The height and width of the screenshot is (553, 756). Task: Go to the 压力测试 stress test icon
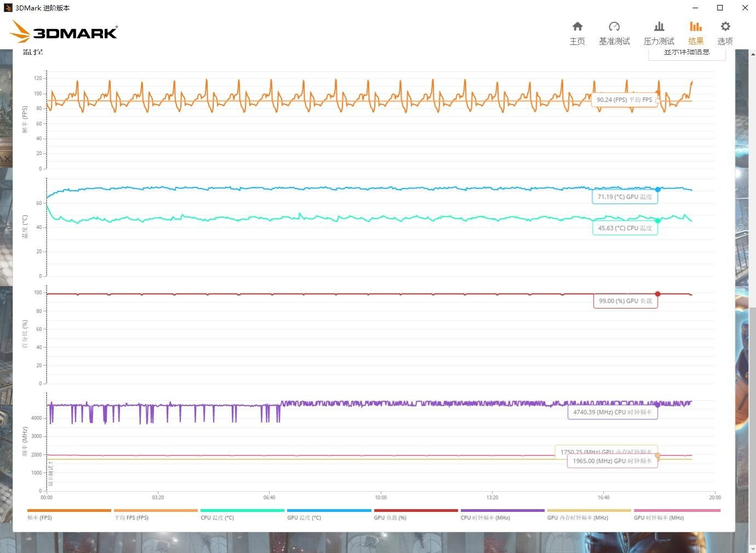(x=658, y=33)
